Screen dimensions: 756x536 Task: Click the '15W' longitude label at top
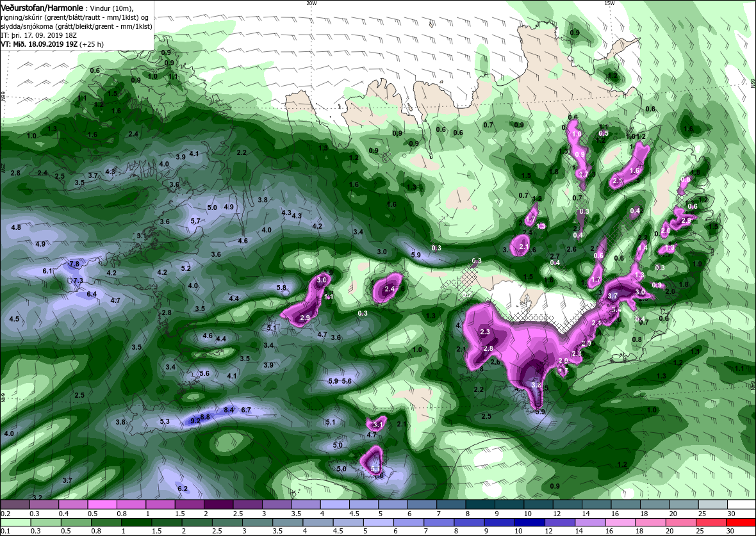point(609,3)
